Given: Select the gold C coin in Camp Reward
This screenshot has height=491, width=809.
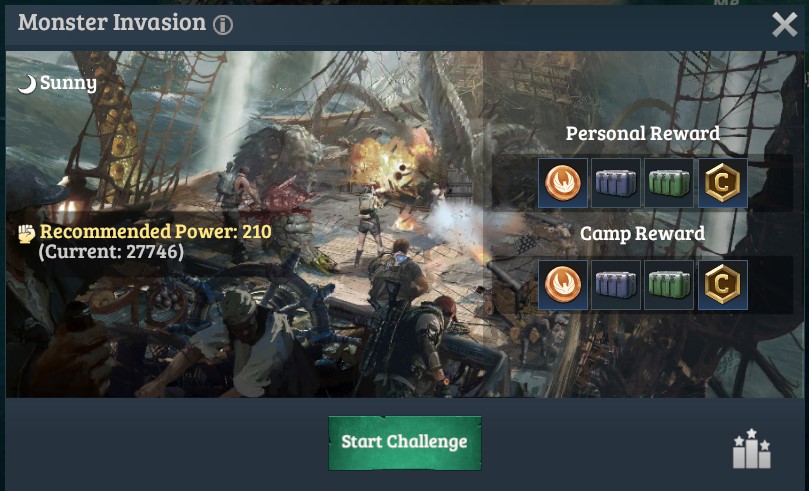Looking at the screenshot, I should pos(723,285).
